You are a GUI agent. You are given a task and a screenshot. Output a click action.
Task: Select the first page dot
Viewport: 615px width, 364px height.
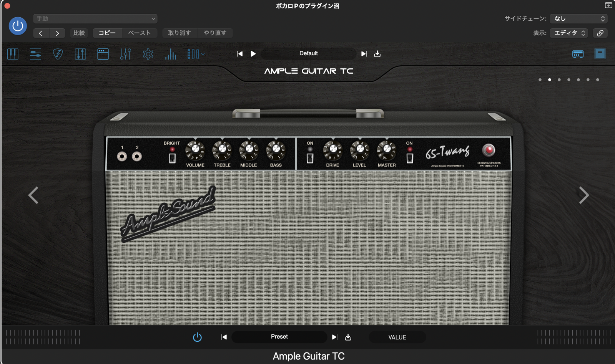tap(540, 80)
